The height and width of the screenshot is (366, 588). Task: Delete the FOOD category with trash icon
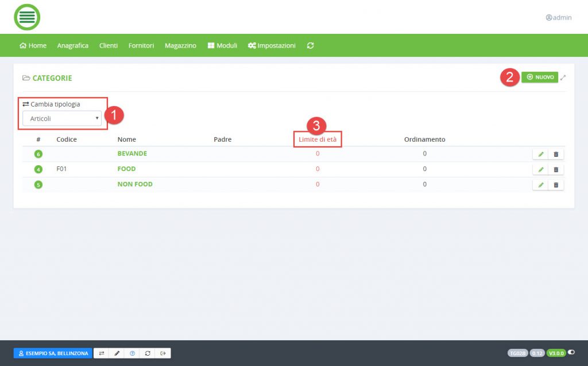(556, 170)
